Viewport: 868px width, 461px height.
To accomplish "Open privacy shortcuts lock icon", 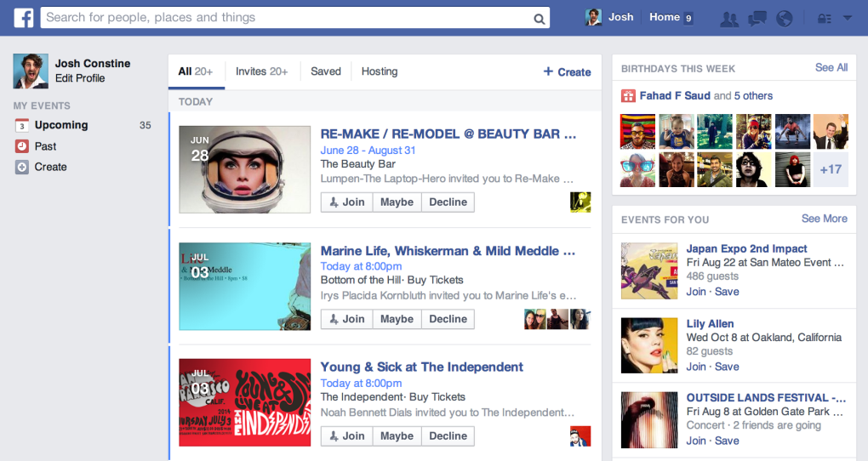I will pos(825,19).
